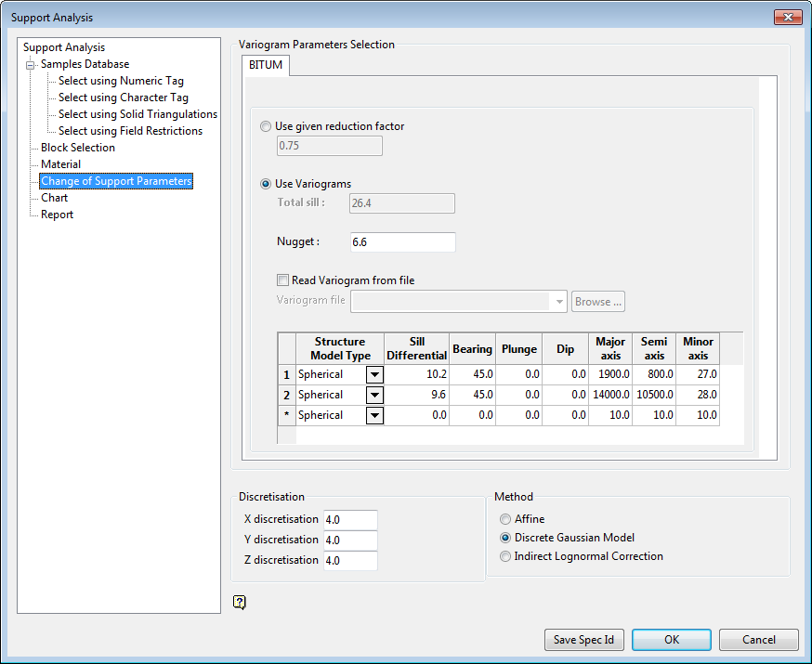Open Structure Model Type dropdown in row 1

click(374, 374)
